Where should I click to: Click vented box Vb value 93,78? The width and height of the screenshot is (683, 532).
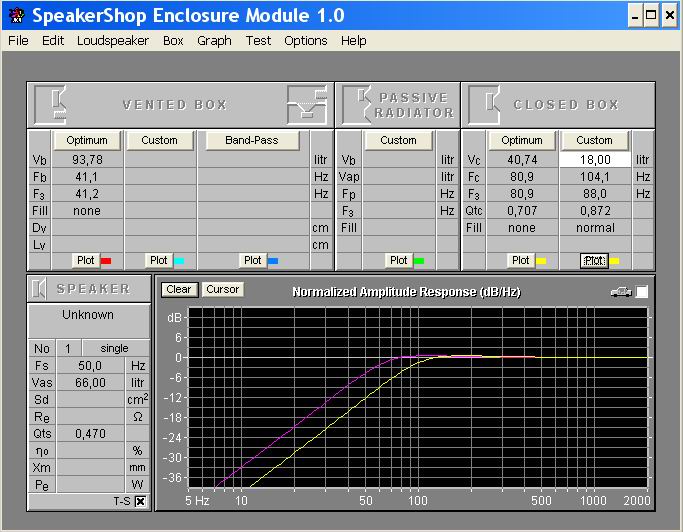click(x=87, y=159)
